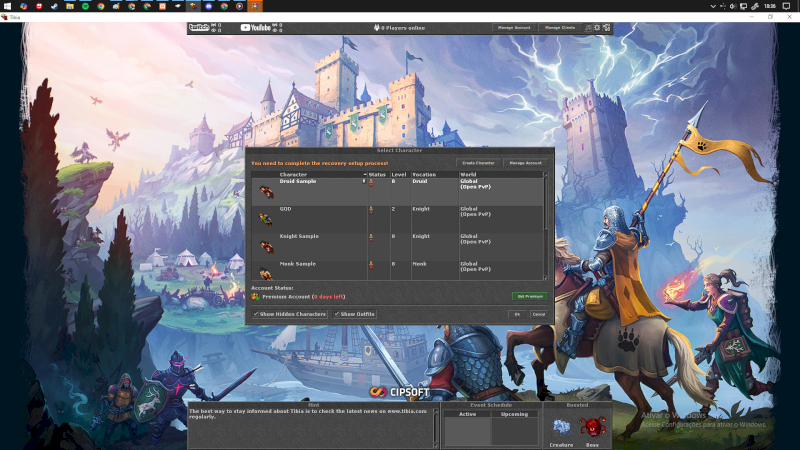800x450 pixels.
Task: Click the Create Character button
Action: click(479, 163)
